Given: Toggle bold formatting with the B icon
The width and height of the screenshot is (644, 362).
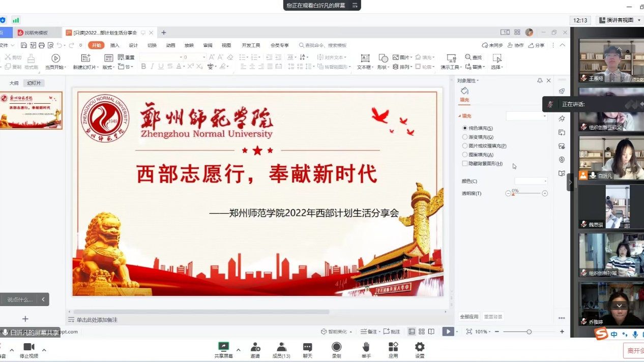Looking at the screenshot, I should pos(143,66).
